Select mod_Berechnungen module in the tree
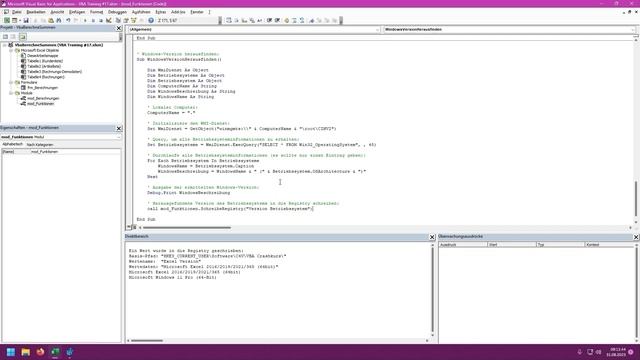This screenshot has width=640, height=360. coord(43,98)
